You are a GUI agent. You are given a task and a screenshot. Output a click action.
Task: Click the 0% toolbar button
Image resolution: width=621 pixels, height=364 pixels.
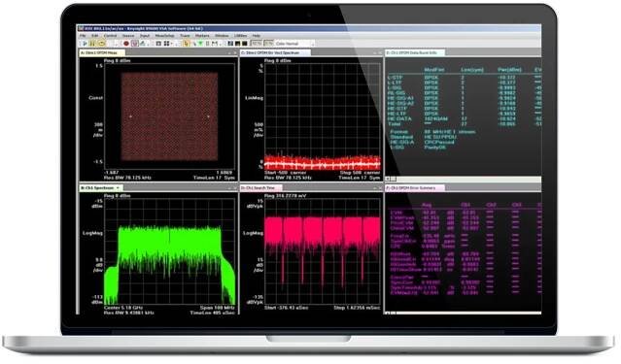coord(268,44)
